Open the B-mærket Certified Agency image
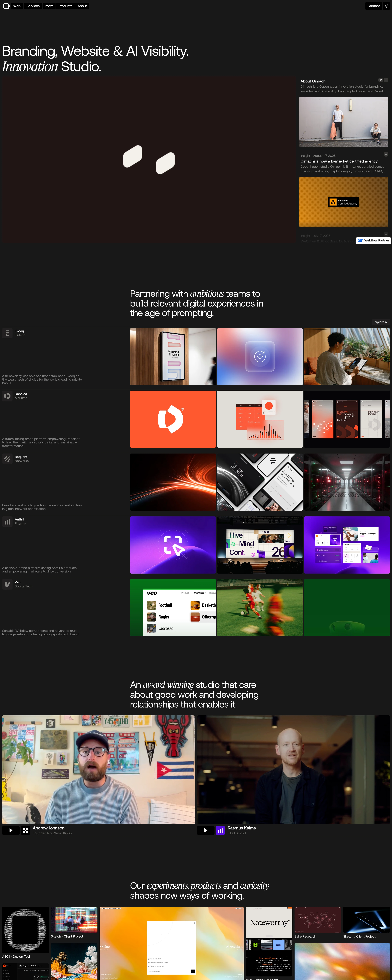The image size is (392, 980). [344, 202]
